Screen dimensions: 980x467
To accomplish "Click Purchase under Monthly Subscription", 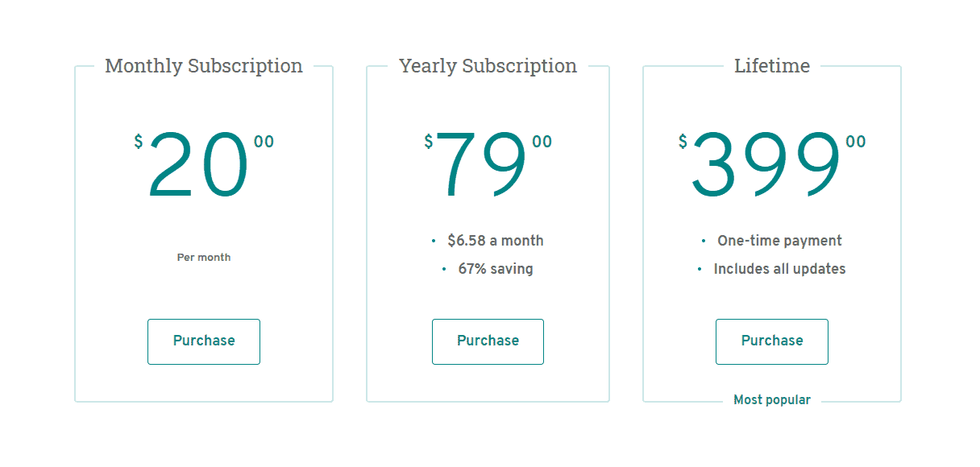I will click(204, 341).
